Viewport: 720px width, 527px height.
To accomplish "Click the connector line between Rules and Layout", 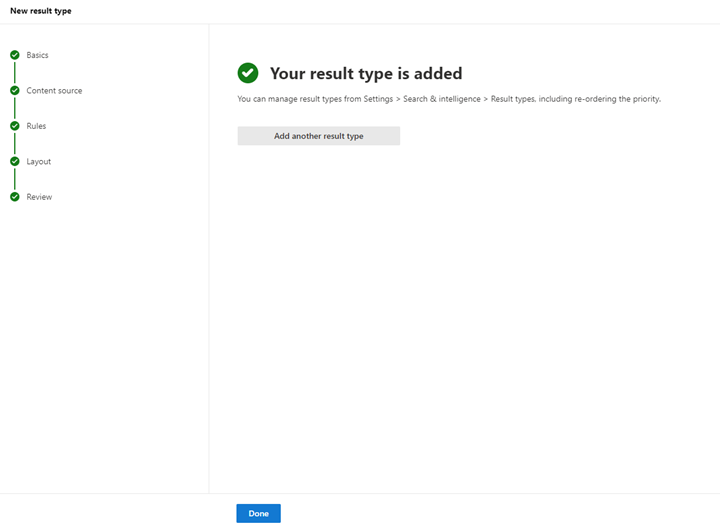I will coord(15,143).
